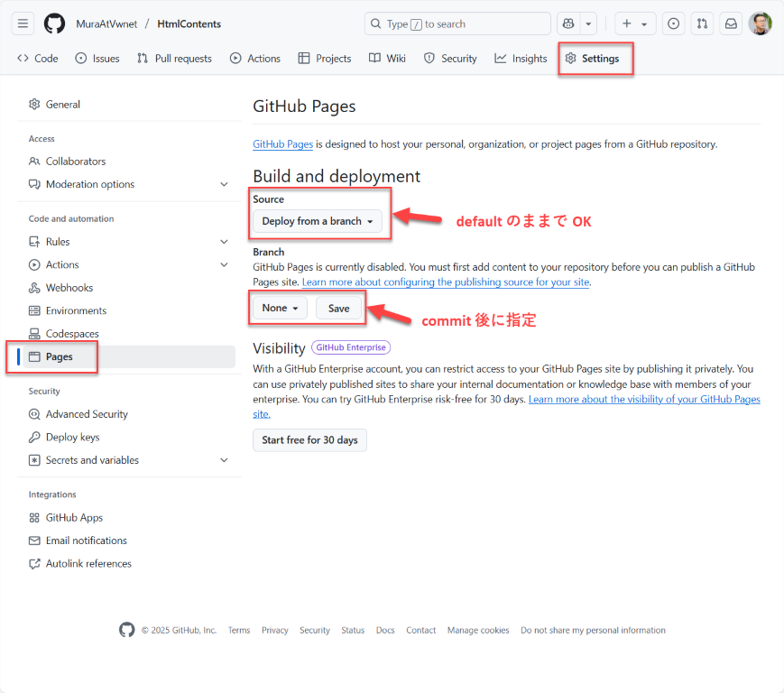Image resolution: width=784 pixels, height=693 pixels.
Task: Open the pull requests icon in header
Action: tap(702, 23)
